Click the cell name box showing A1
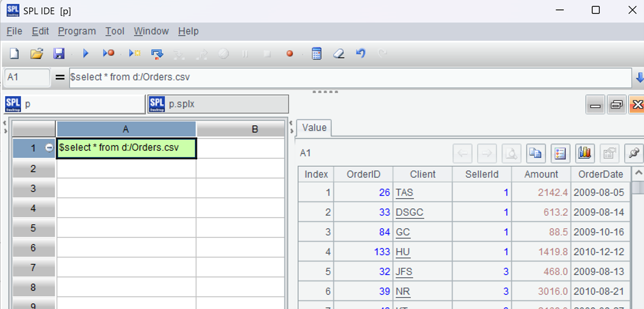This screenshot has width=644, height=309. [x=27, y=77]
